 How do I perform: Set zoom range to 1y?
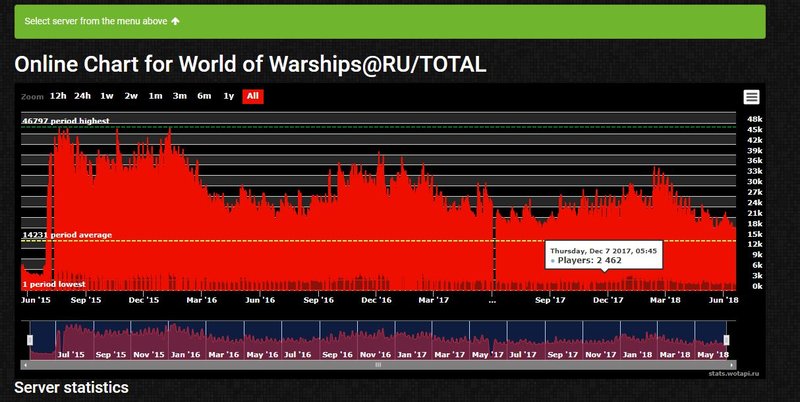(229, 96)
